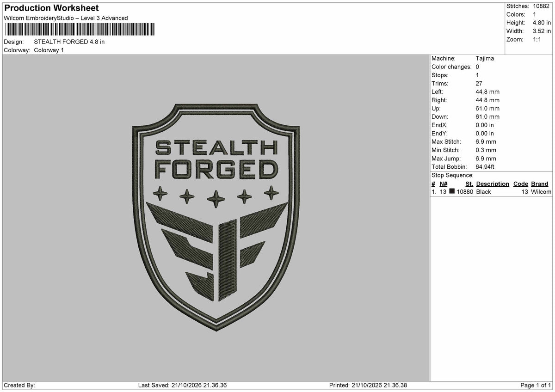Screen dimensions: 555x392
Task: Click the Black thread description
Action: coord(484,191)
